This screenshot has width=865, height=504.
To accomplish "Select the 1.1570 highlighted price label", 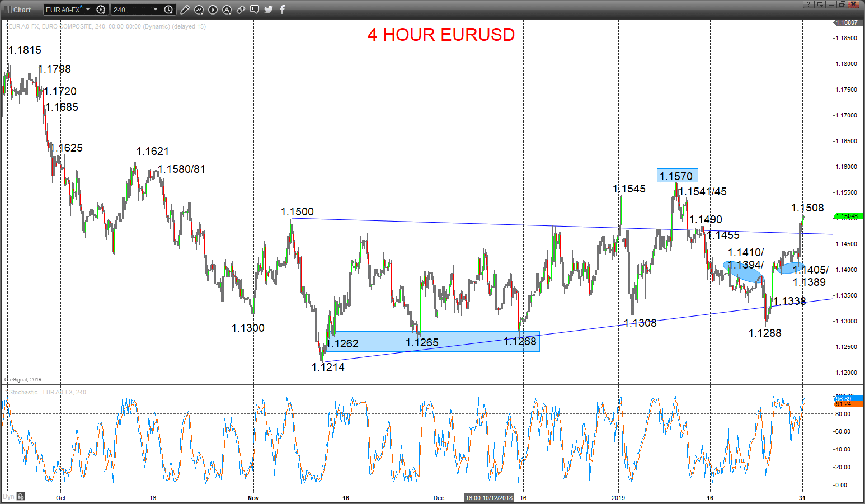I will (676, 176).
